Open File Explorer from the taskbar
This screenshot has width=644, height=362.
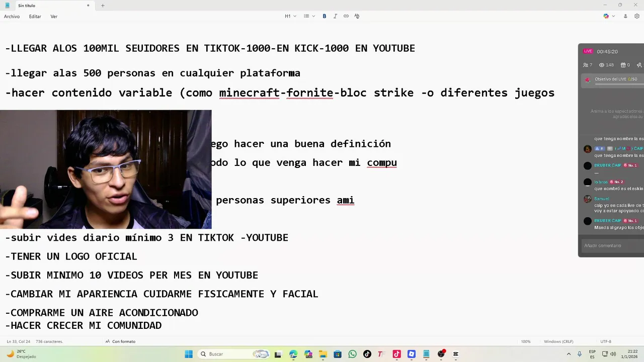323,354
